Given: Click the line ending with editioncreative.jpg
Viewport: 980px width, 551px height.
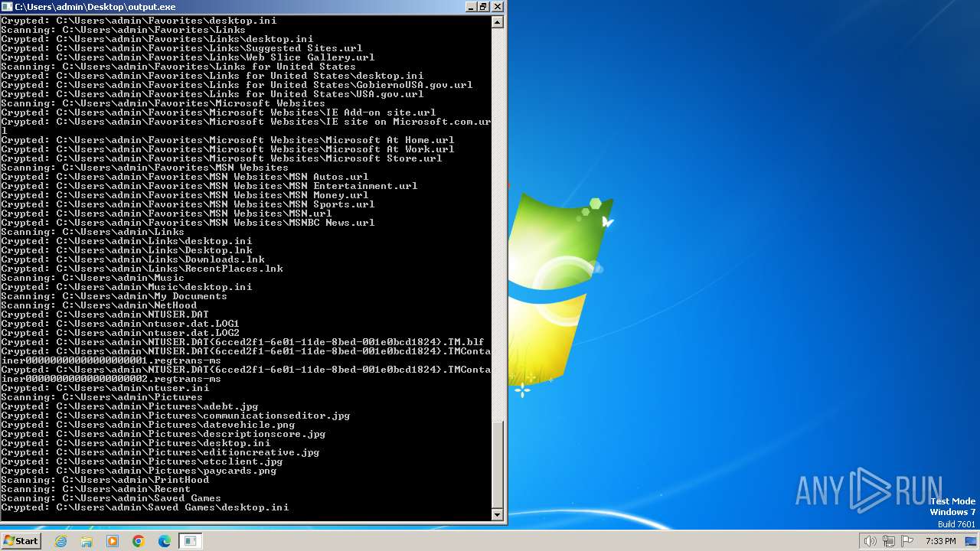Looking at the screenshot, I should pyautogui.click(x=160, y=452).
